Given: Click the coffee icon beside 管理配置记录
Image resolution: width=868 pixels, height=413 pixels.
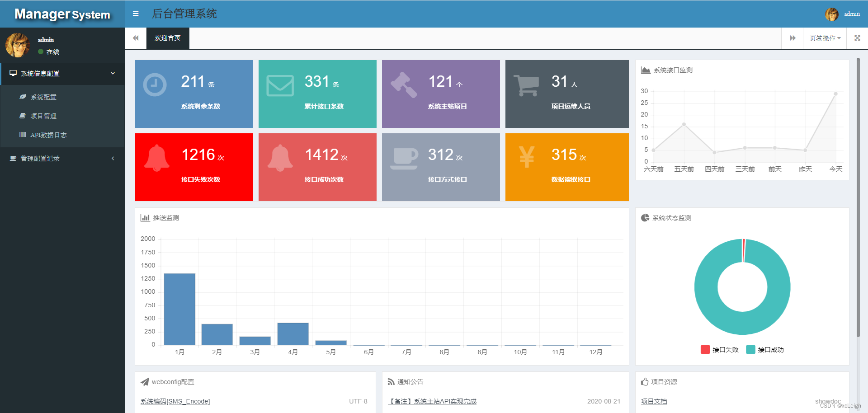Looking at the screenshot, I should 13,158.
